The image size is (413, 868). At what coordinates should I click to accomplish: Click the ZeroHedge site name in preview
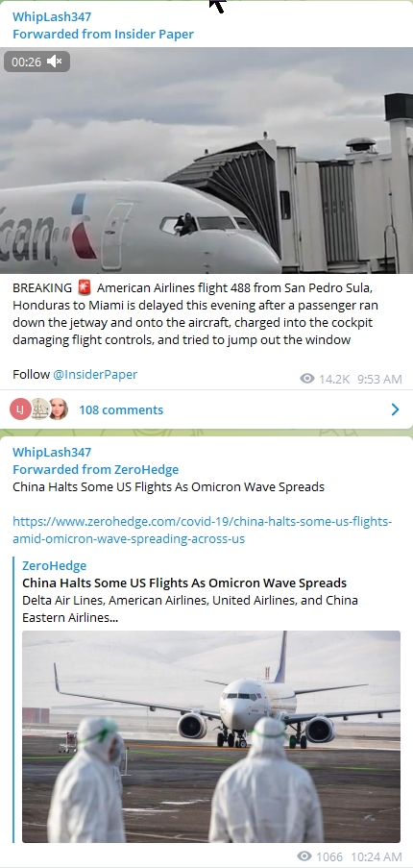pyautogui.click(x=54, y=565)
